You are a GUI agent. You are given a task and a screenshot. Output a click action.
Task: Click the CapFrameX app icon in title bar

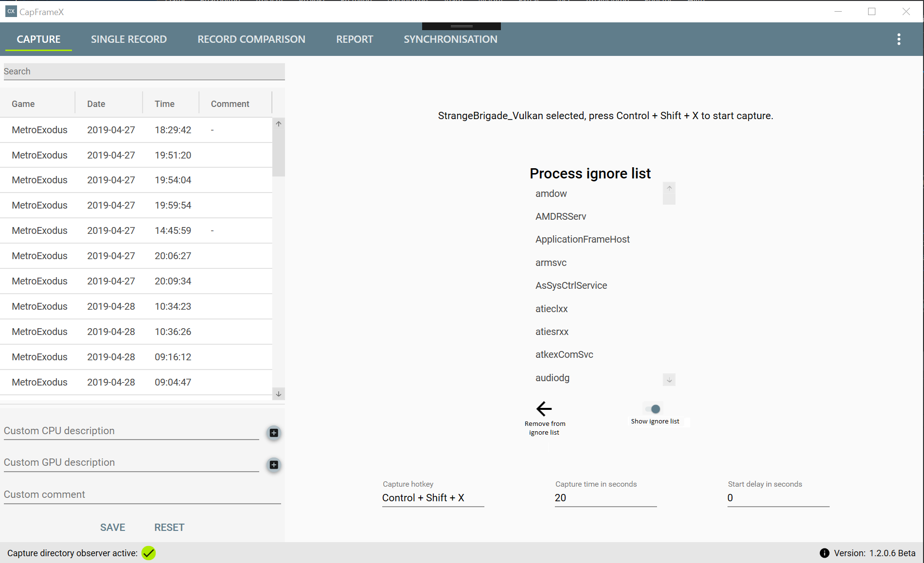[11, 11]
